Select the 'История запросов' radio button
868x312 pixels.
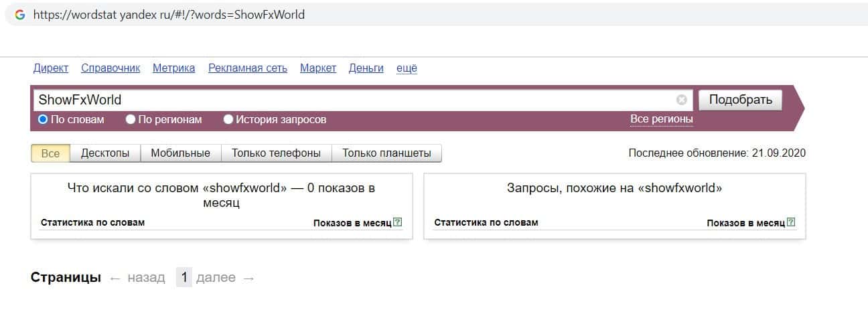pos(228,120)
